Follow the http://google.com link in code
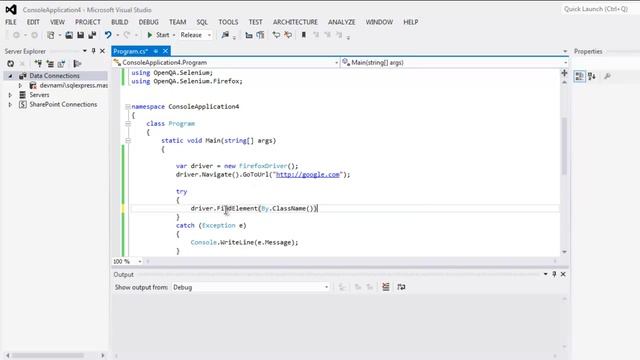640x360 pixels. (x=308, y=174)
